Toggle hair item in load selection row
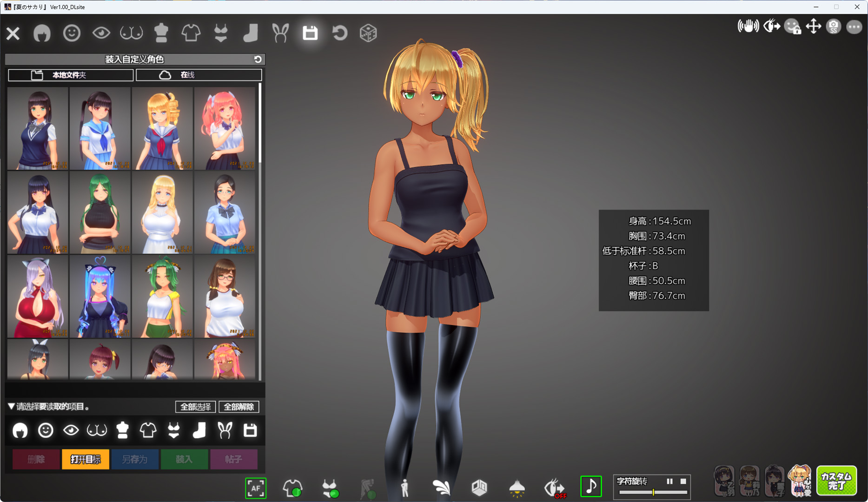868x502 pixels. (20, 430)
